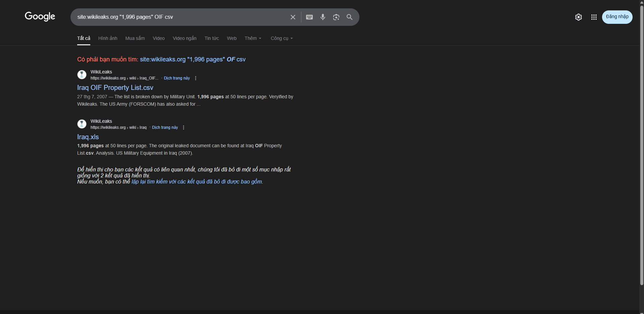The height and width of the screenshot is (314, 644).
Task: Click URL wikileaks.org › wiki › Iraq
Action: click(118, 127)
